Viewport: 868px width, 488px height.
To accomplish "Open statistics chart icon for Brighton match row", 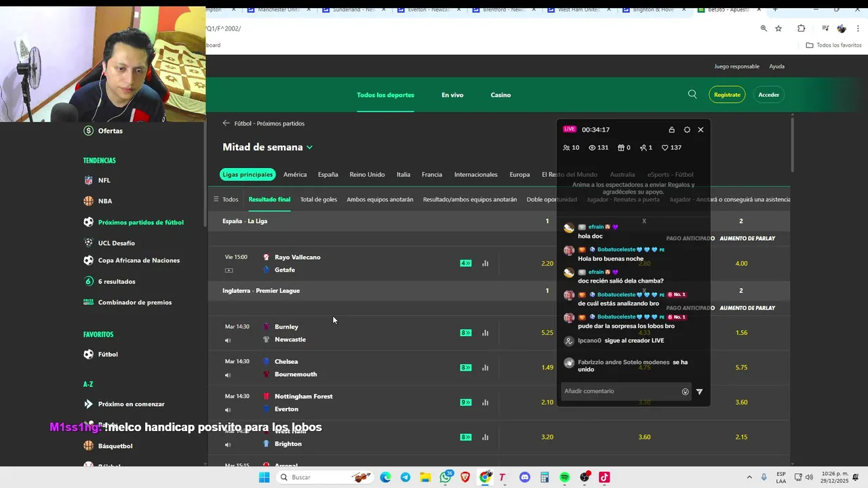I will [x=485, y=437].
